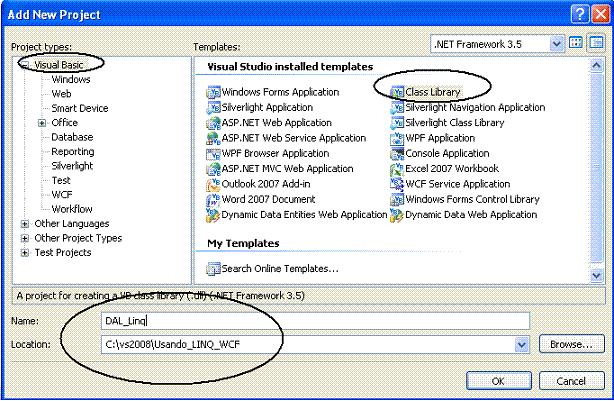Select the Outlook 2007 Add-in icon

pos(213,184)
